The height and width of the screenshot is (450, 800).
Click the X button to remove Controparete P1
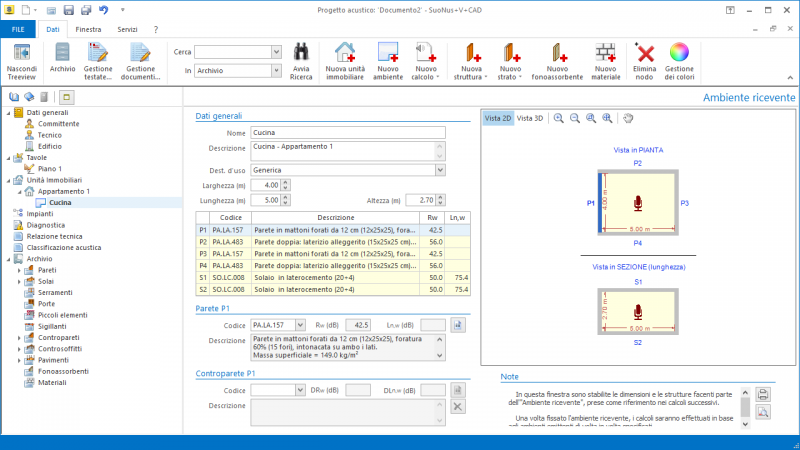pos(458,407)
